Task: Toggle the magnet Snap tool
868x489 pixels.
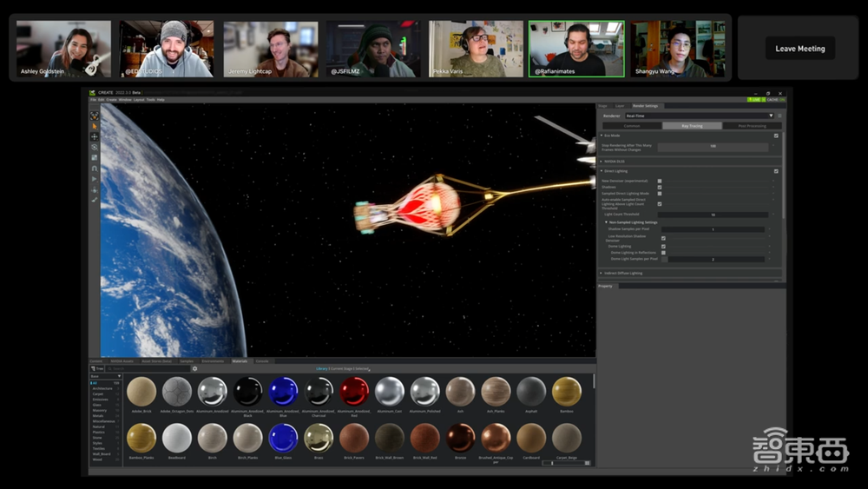Action: pyautogui.click(x=95, y=168)
